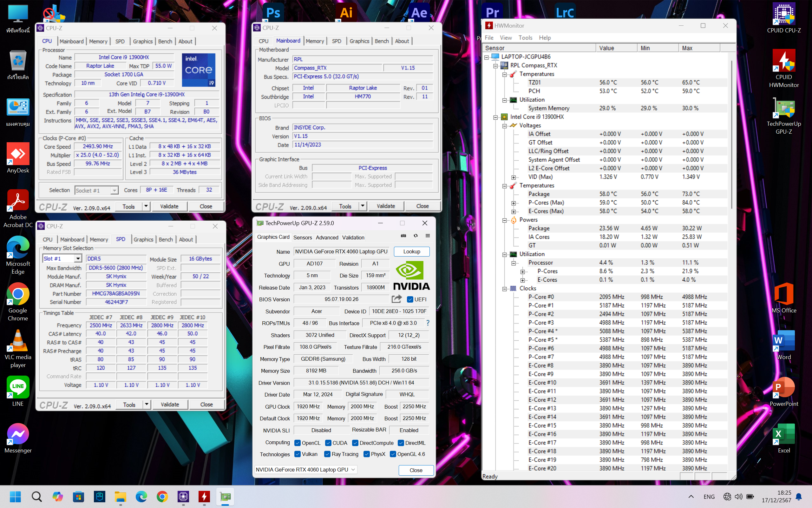
Task: Click Validate in CPU-Z CPU window
Action: 169,206
